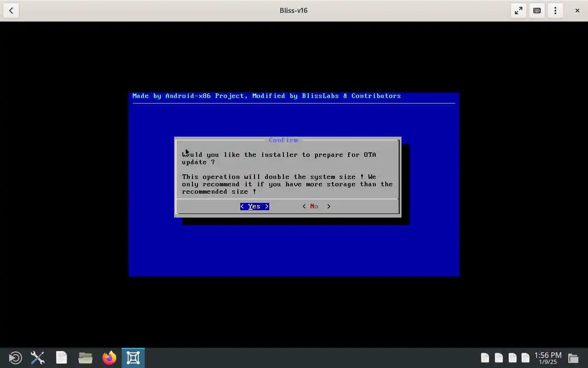588x368 pixels.
Task: Go back using the header's left arrow
Action: click(11, 11)
